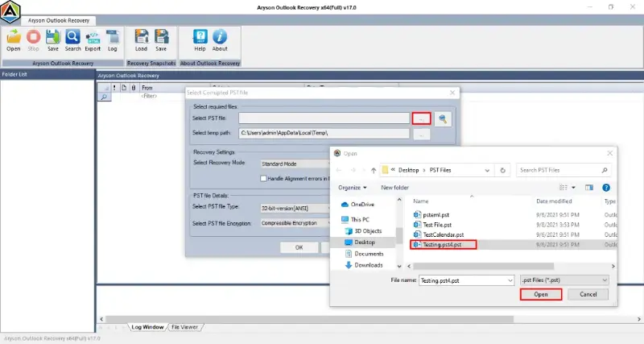Click OK in Select Corrupted PST dialog
Image resolution: width=644 pixels, height=344 pixels.
click(x=299, y=247)
